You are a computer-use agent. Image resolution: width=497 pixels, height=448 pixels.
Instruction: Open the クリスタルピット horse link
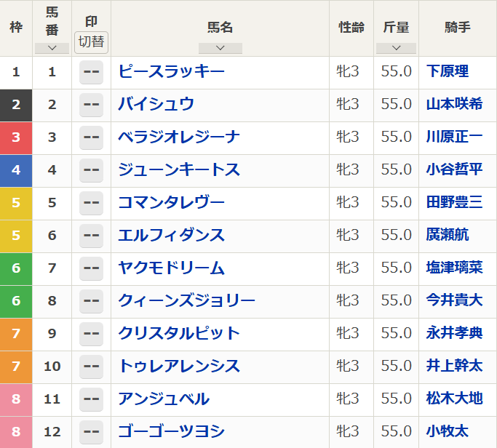coord(179,333)
